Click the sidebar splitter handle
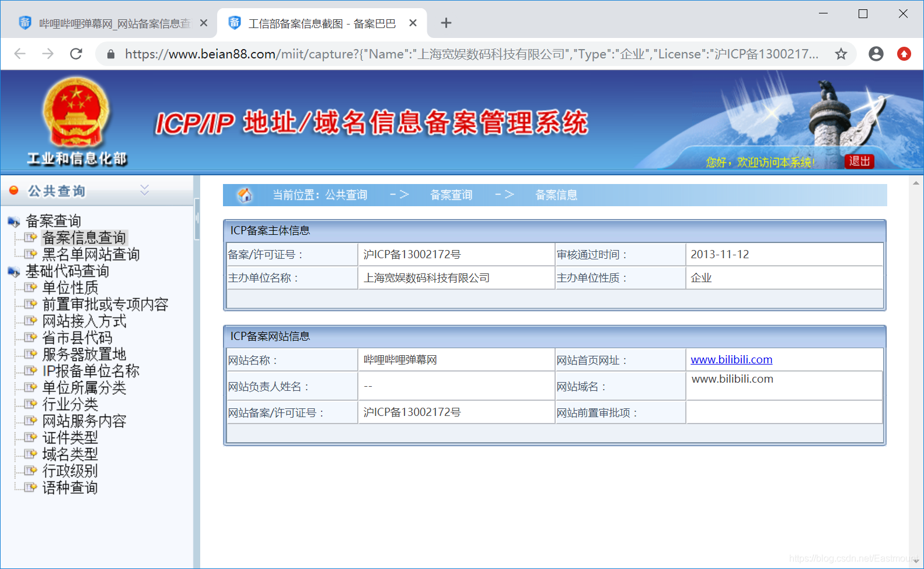 tap(197, 219)
